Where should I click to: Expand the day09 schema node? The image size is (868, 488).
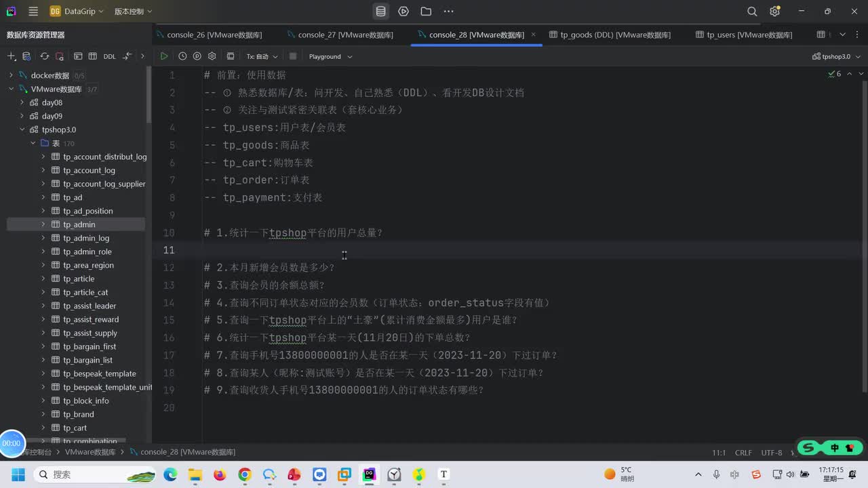pos(22,116)
